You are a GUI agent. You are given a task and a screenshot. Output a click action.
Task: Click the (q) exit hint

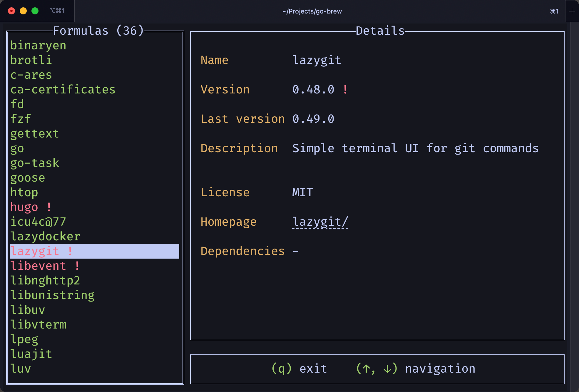299,368
